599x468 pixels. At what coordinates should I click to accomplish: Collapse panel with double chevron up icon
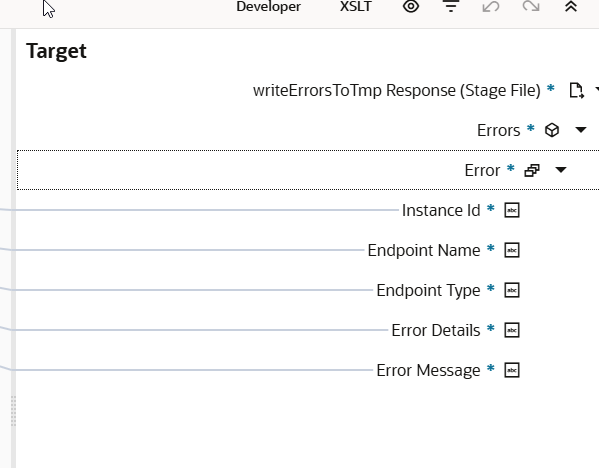(571, 6)
